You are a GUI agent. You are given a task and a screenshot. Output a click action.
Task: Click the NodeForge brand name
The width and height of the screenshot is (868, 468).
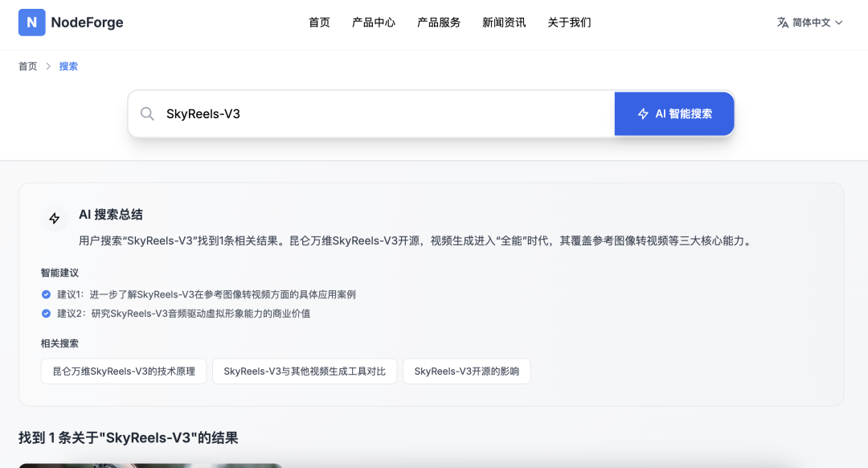pyautogui.click(x=87, y=23)
